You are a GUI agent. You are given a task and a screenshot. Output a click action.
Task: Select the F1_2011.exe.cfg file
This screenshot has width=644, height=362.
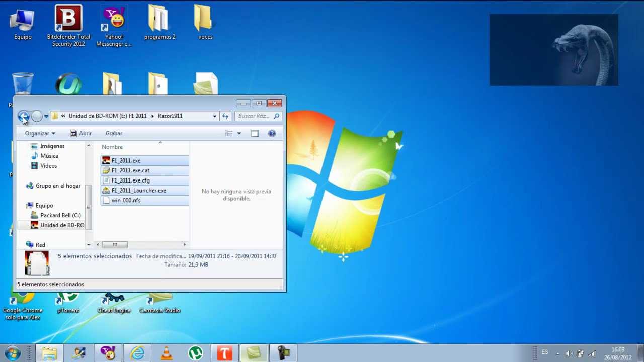[x=145, y=180]
